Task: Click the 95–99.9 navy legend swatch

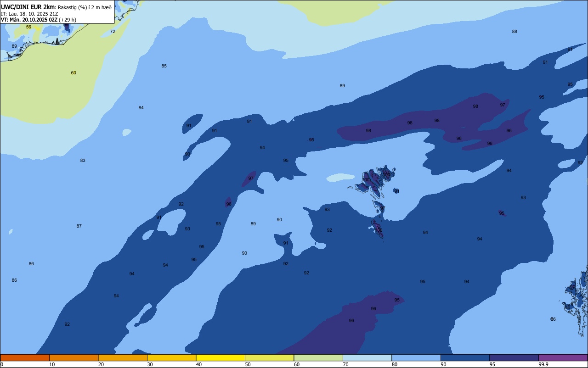Action: (514, 357)
